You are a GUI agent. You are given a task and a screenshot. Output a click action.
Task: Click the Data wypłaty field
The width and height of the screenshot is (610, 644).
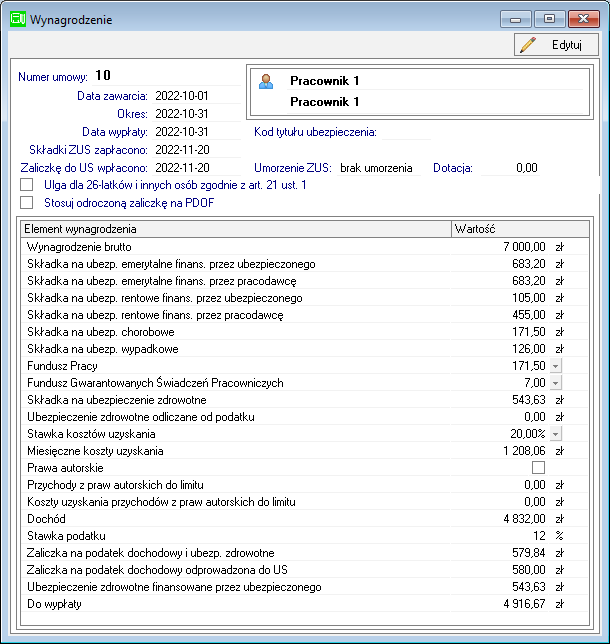(196, 132)
